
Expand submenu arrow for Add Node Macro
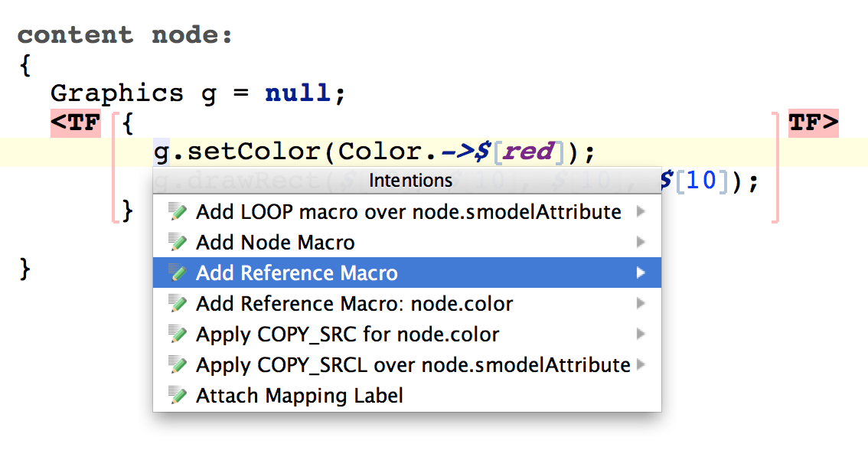coord(641,243)
